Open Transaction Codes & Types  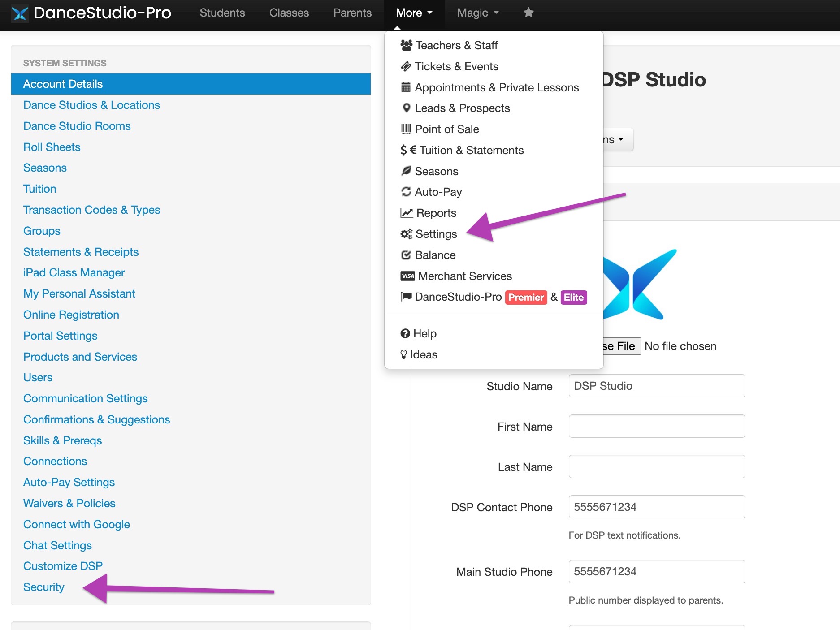point(91,210)
